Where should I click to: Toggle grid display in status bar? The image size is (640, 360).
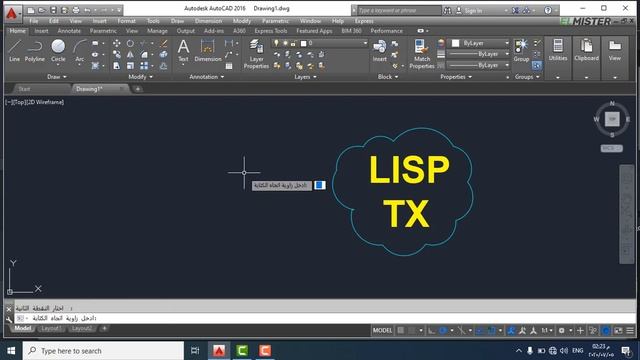pyautogui.click(x=401, y=330)
